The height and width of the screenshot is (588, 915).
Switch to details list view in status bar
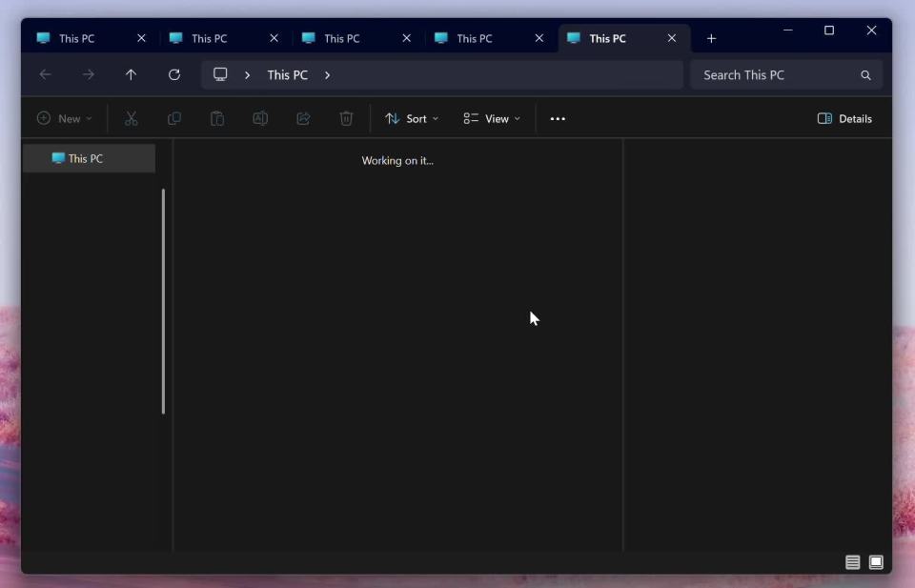pyautogui.click(x=852, y=561)
